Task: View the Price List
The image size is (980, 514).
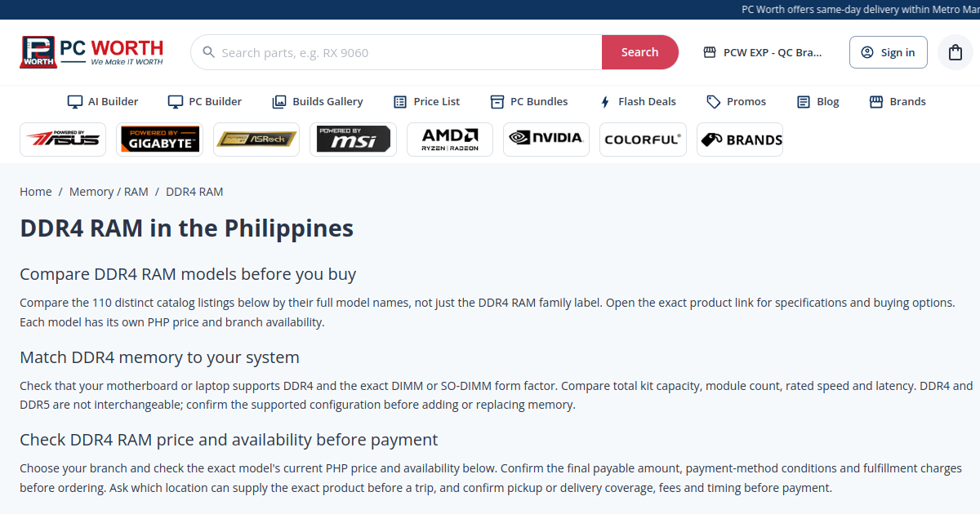Action: 427,102
